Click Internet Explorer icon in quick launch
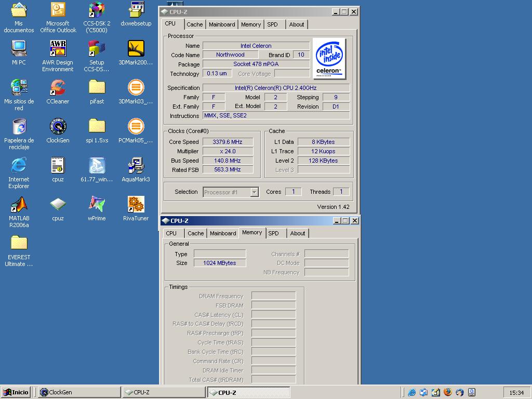The image size is (532, 399). (411, 392)
